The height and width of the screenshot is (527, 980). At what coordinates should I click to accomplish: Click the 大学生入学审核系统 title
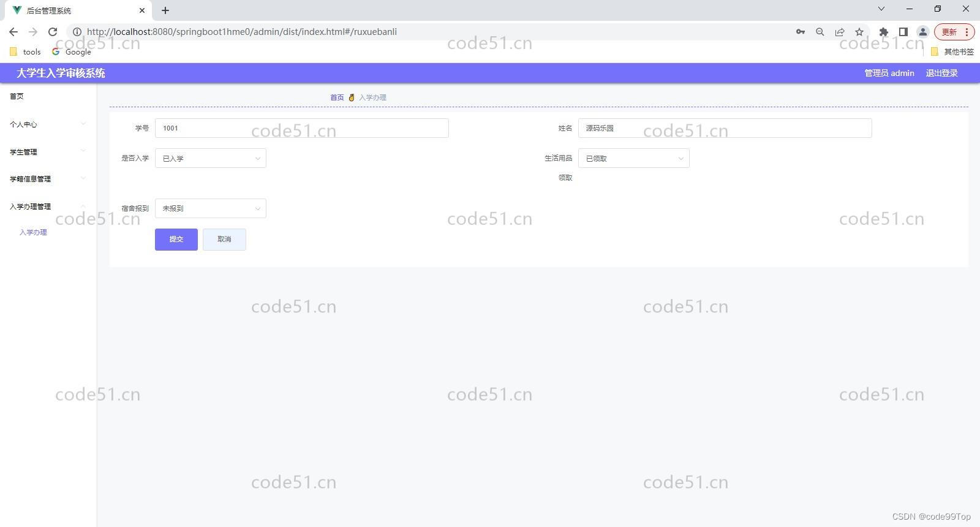pyautogui.click(x=61, y=73)
